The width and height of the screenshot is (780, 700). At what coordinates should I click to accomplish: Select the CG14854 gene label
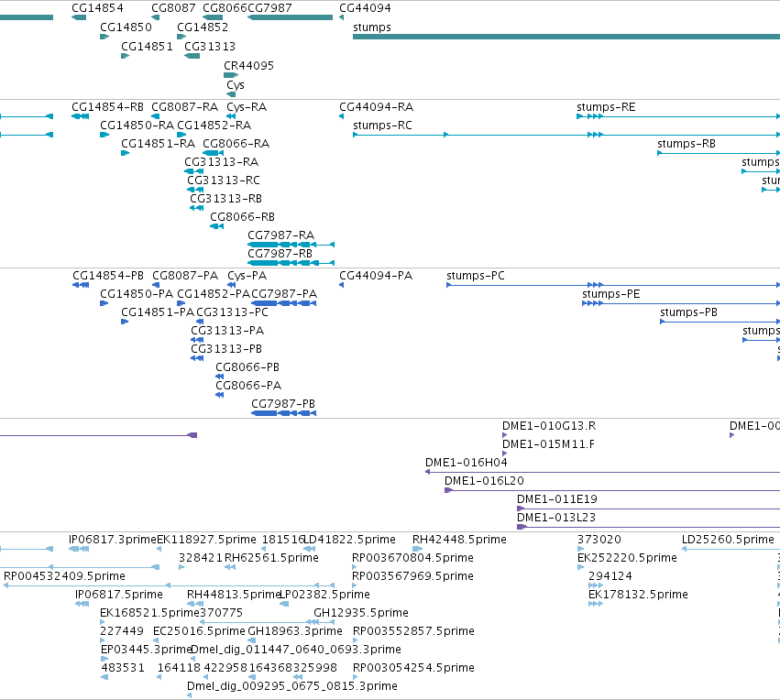pyautogui.click(x=97, y=8)
